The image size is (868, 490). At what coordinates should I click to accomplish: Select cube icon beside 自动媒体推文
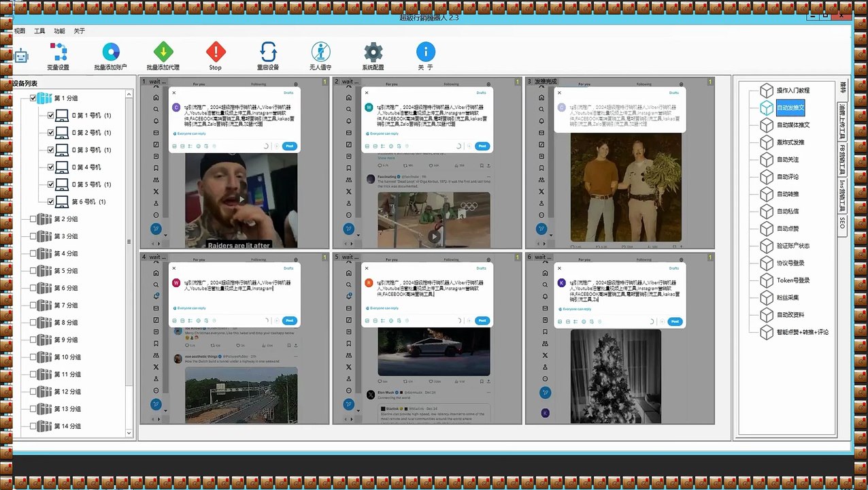tap(767, 125)
